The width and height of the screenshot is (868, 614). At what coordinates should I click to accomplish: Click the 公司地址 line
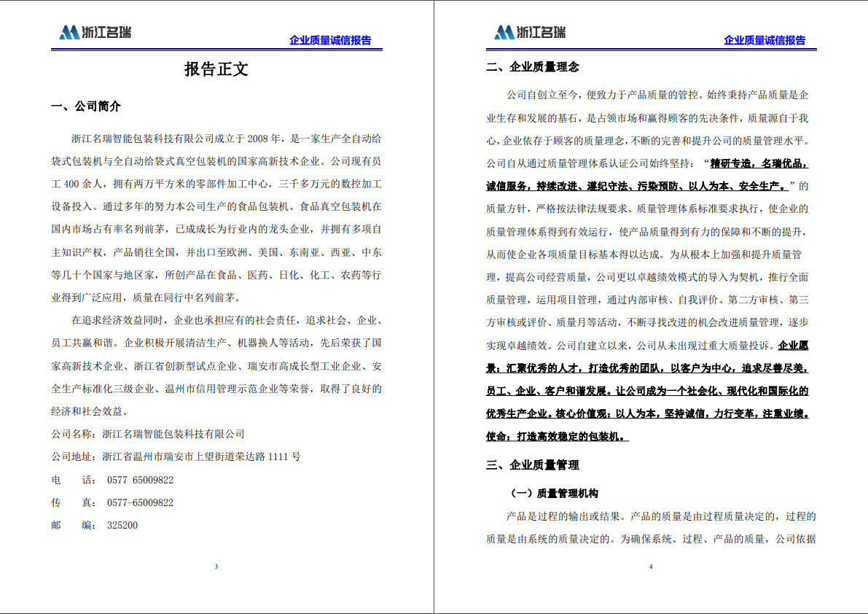[176, 457]
